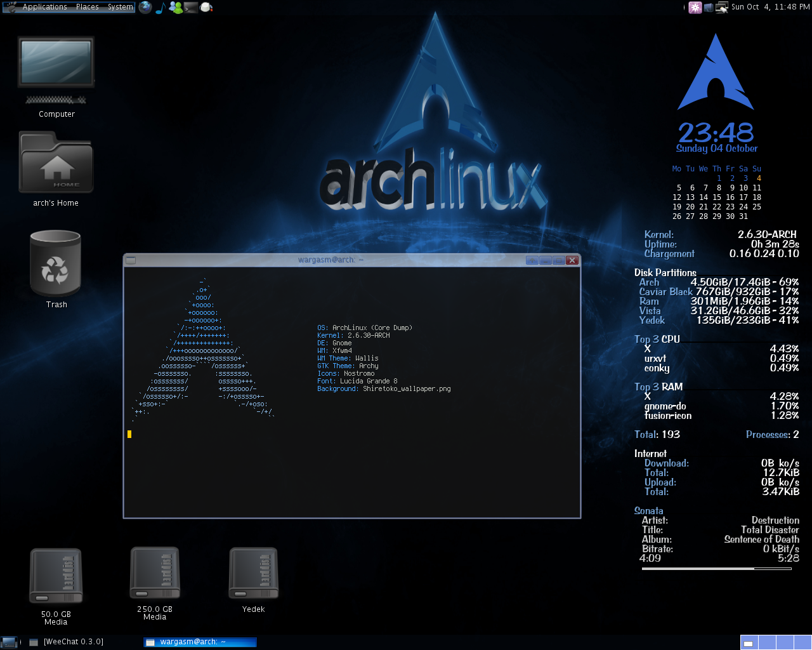Click the 5:28 track length
The width and height of the screenshot is (812, 650).
(x=789, y=559)
